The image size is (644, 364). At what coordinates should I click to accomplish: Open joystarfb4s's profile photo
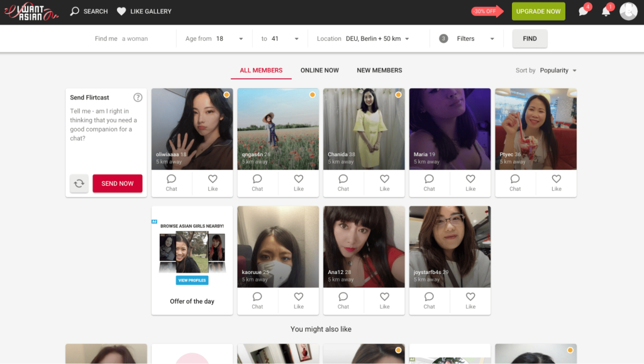click(x=450, y=247)
